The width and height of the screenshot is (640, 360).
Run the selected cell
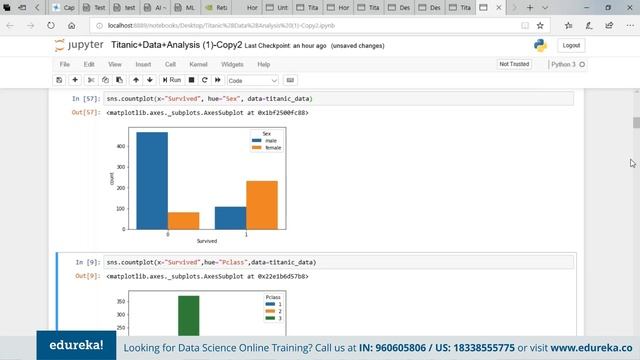(x=172, y=80)
